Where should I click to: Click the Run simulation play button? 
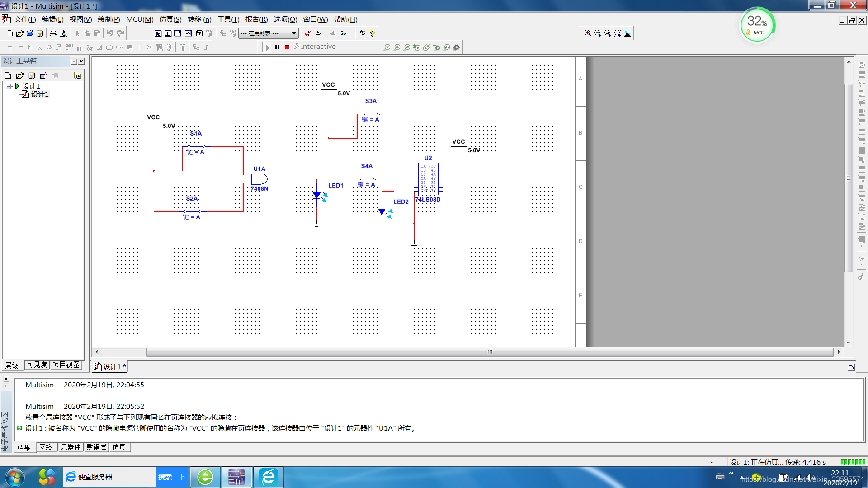click(268, 47)
